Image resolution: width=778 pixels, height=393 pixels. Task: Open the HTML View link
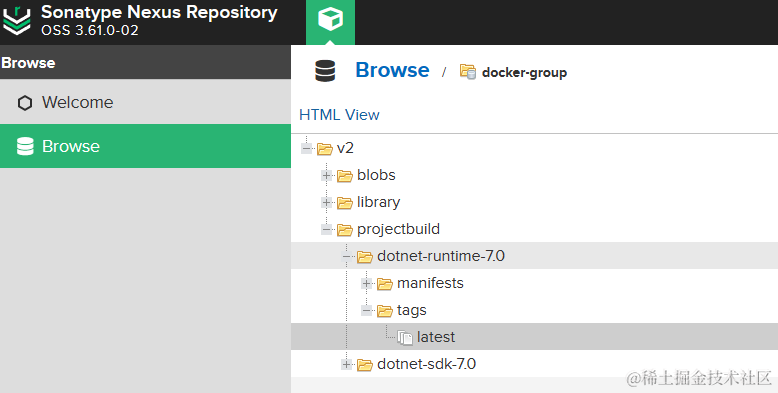point(339,115)
